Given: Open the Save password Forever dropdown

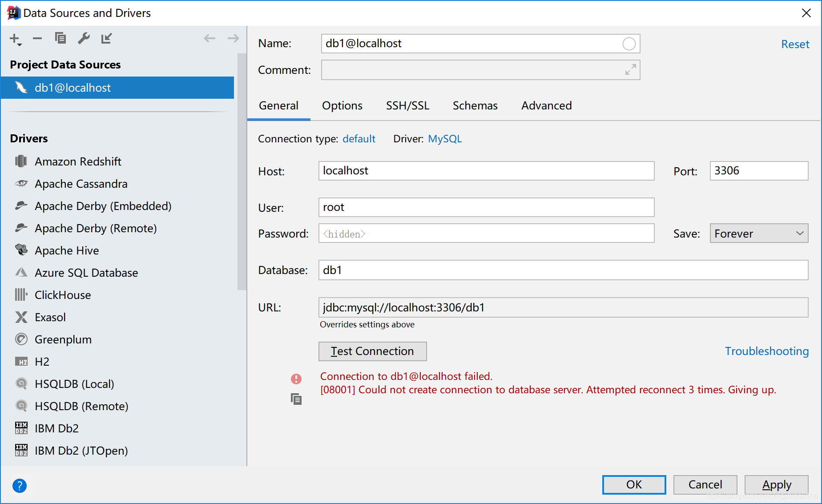Looking at the screenshot, I should [759, 234].
